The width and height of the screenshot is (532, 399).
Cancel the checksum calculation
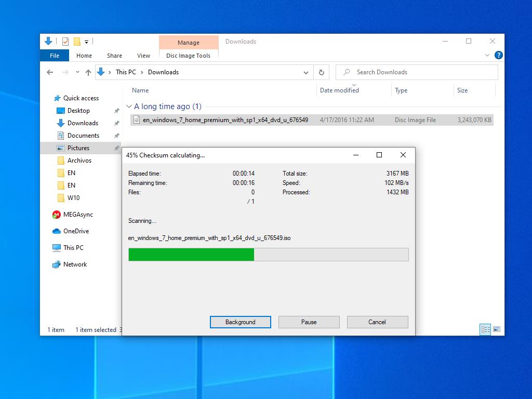pyautogui.click(x=377, y=322)
